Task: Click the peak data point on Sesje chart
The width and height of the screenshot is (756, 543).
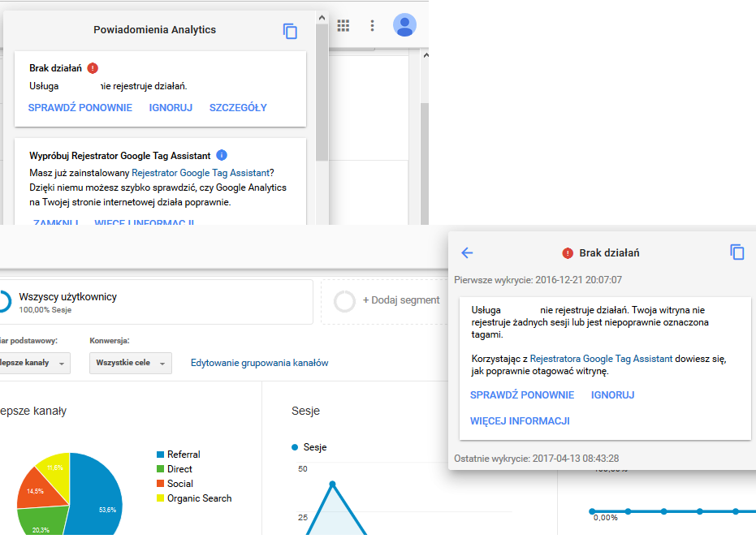Action: coord(332,484)
